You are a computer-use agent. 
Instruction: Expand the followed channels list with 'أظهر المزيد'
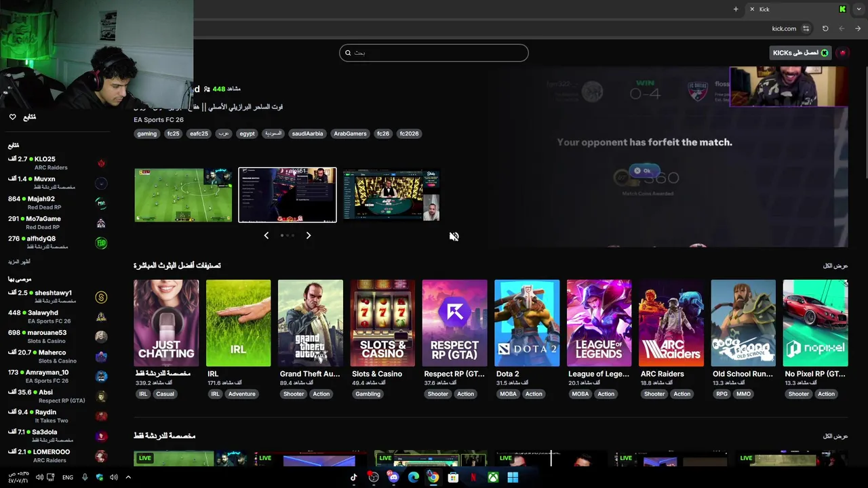pos(19,262)
